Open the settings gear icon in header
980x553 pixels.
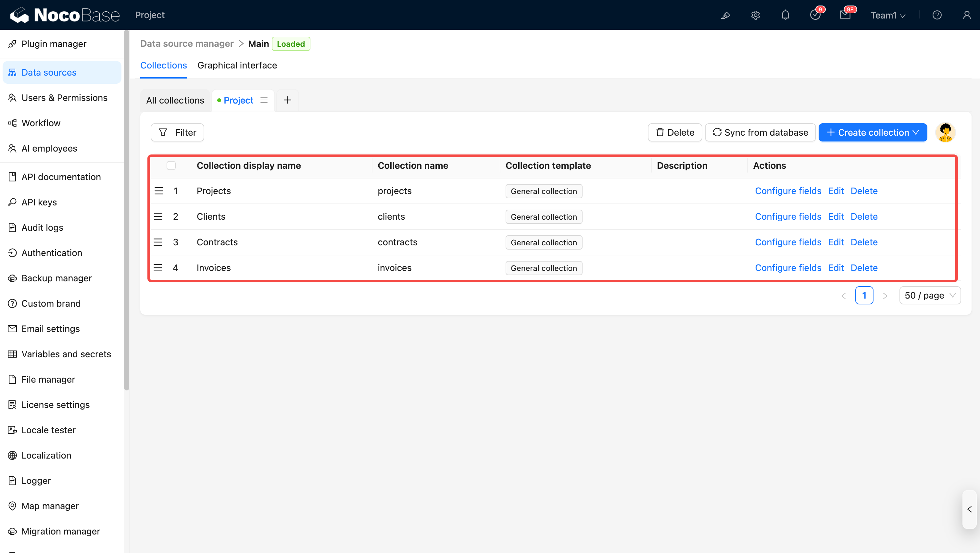tap(755, 15)
